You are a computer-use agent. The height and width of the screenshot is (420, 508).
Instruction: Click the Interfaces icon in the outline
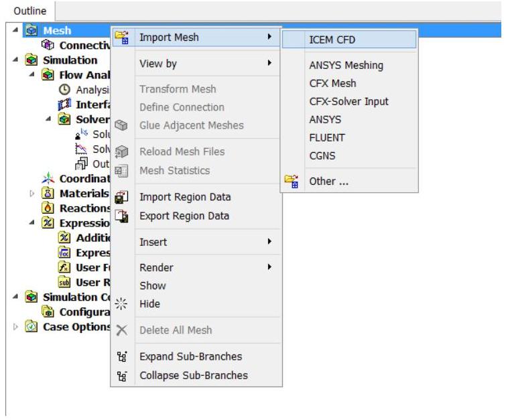[x=64, y=104]
